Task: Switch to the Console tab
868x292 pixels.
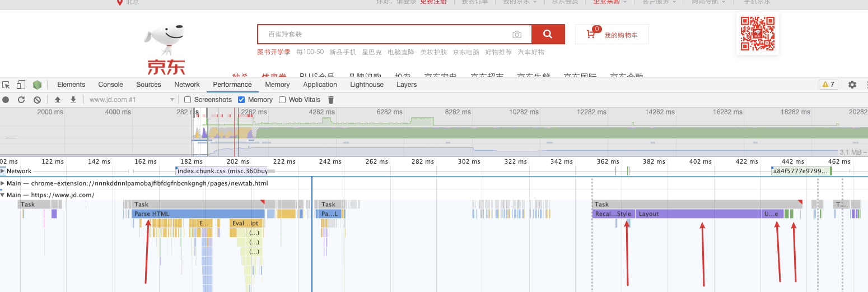Action: tap(110, 85)
